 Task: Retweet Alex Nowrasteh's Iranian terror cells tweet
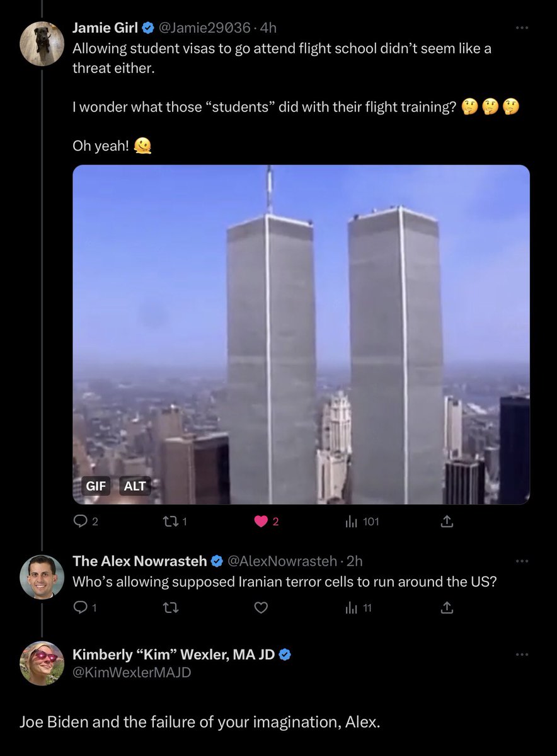tap(171, 608)
